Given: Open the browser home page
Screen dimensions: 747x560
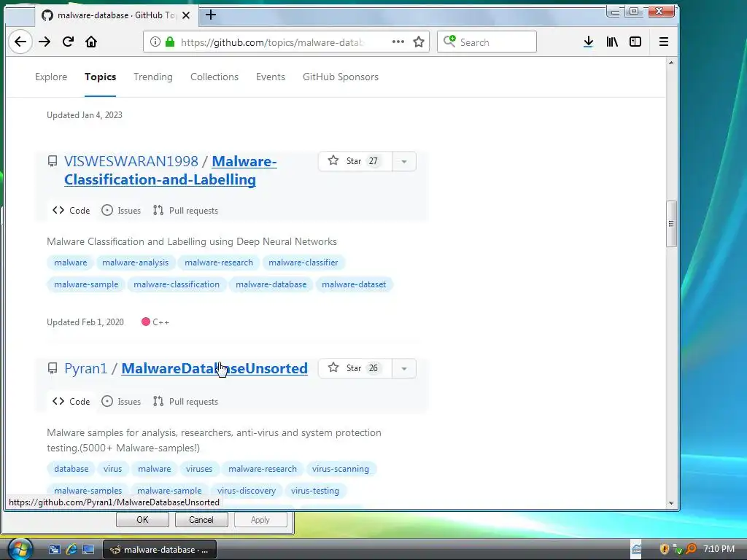Looking at the screenshot, I should coord(91,42).
